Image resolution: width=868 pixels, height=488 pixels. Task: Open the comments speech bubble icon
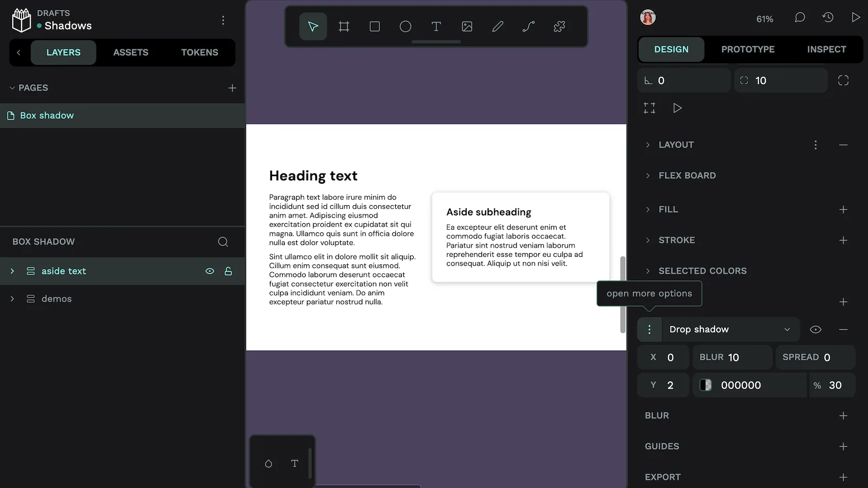point(800,18)
